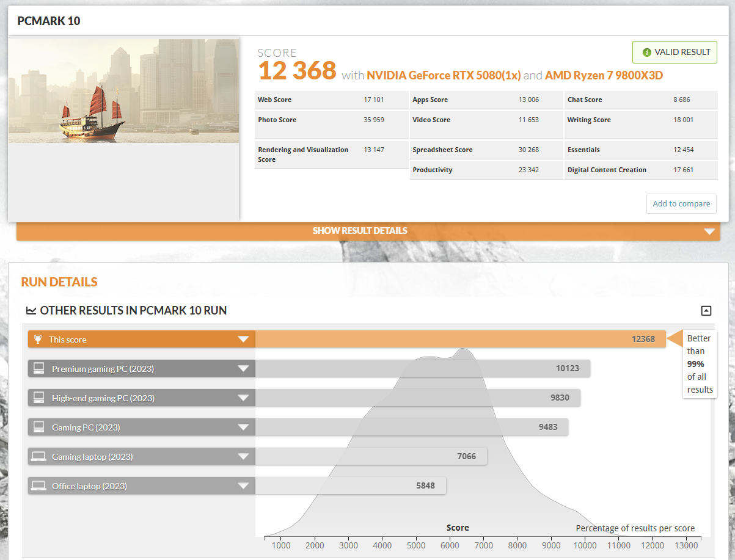Viewport: 735px width, 560px height.
Task: Expand the High-end gaming PC (2023) dropdown
Action: (x=243, y=398)
